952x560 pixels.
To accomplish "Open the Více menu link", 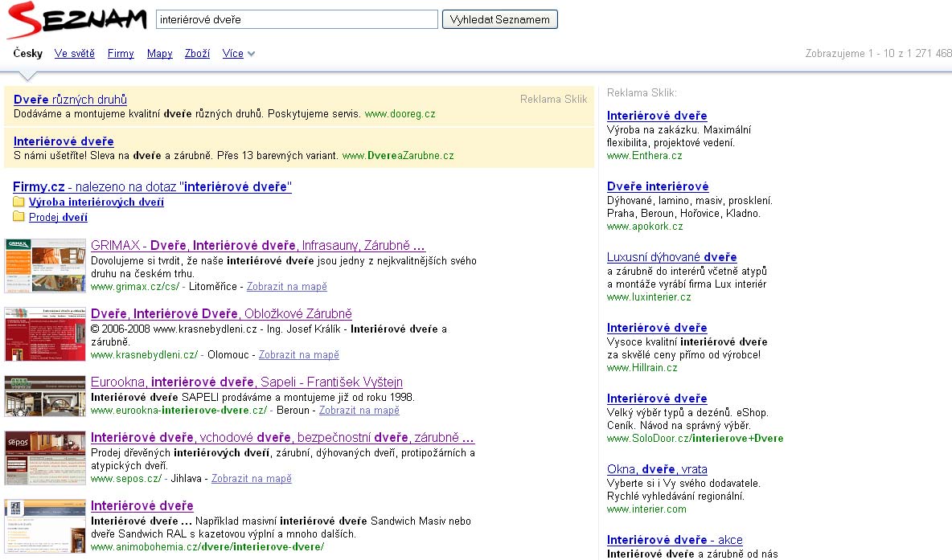I will coord(232,53).
